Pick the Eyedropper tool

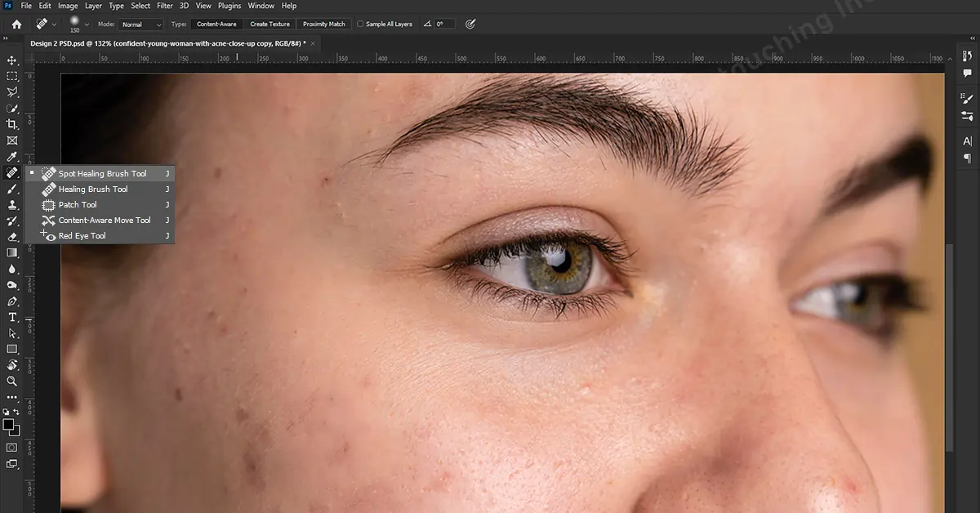point(12,156)
